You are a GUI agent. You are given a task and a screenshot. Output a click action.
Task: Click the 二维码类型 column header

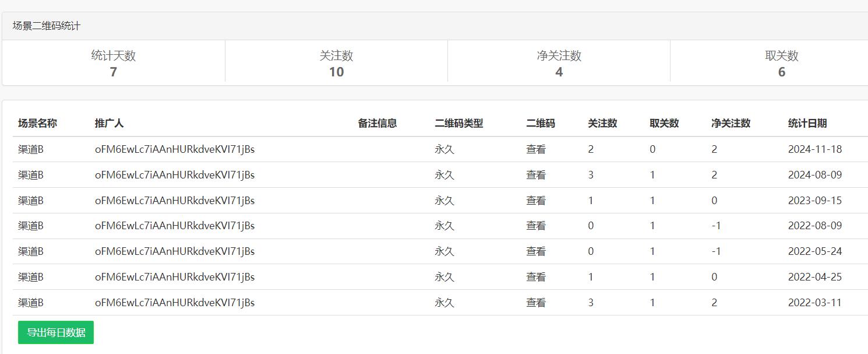pos(459,123)
